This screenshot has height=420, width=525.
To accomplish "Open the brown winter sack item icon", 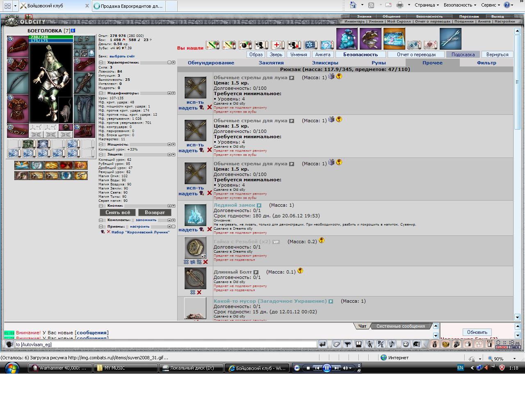I will coord(371,39).
